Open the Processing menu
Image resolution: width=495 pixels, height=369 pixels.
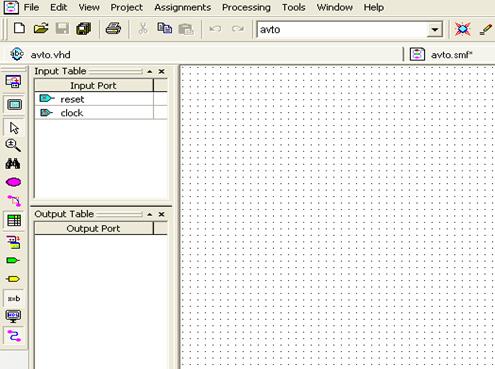[246, 7]
